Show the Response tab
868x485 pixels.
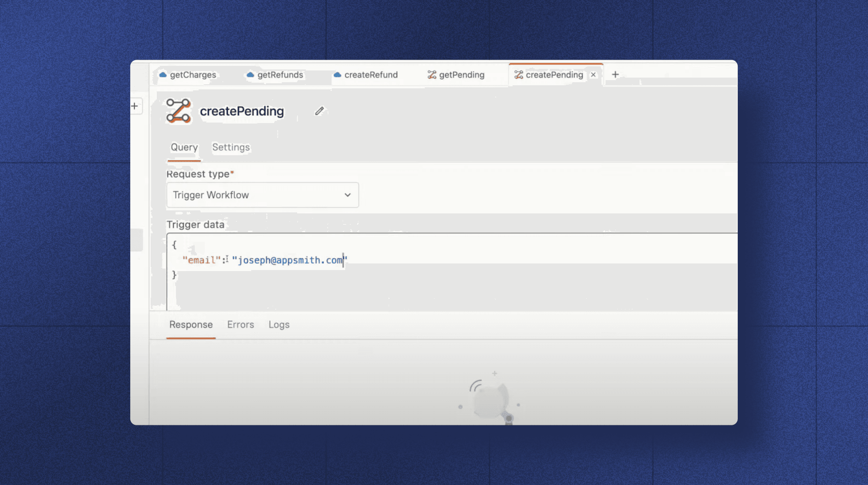[190, 325]
